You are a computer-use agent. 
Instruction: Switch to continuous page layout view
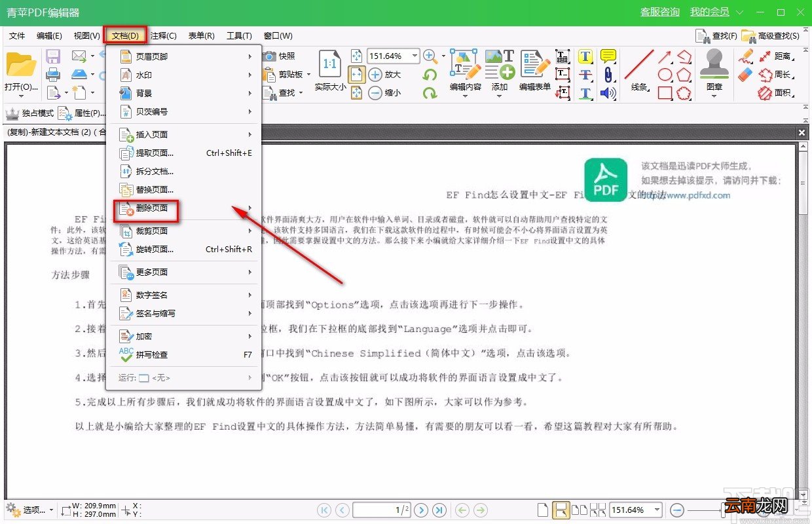[x=560, y=510]
